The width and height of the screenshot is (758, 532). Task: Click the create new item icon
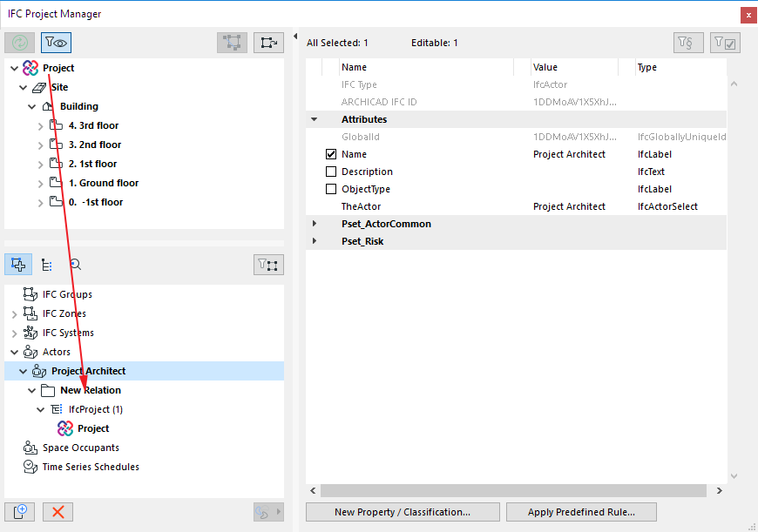coord(19,512)
